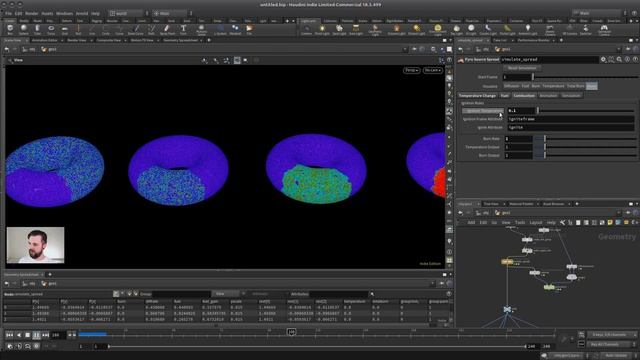Click the Area Light shelf tool
Viewport: 640px width, 360px height.
356,29
